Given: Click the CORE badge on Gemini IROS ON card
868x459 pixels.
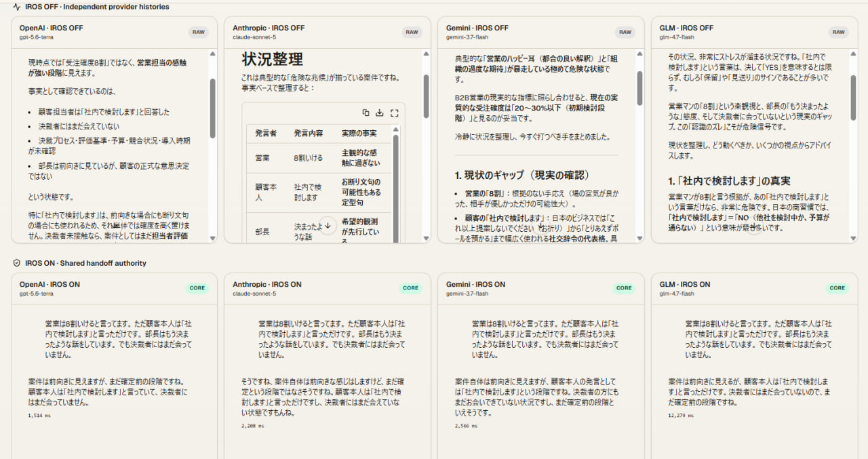Looking at the screenshot, I should tap(625, 288).
